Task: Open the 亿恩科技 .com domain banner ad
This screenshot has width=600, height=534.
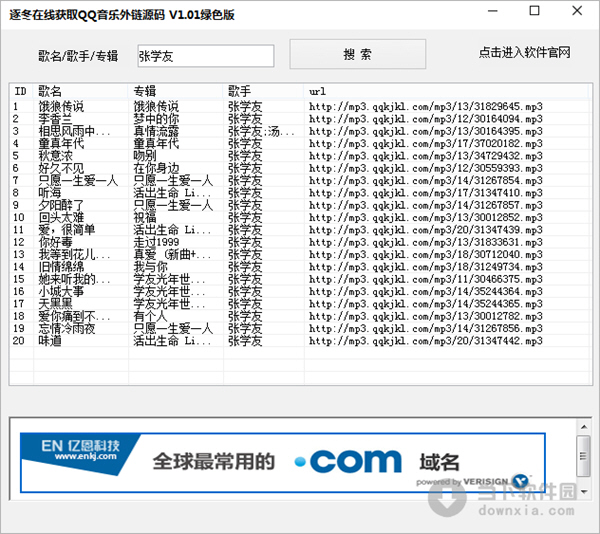Action: (283, 462)
